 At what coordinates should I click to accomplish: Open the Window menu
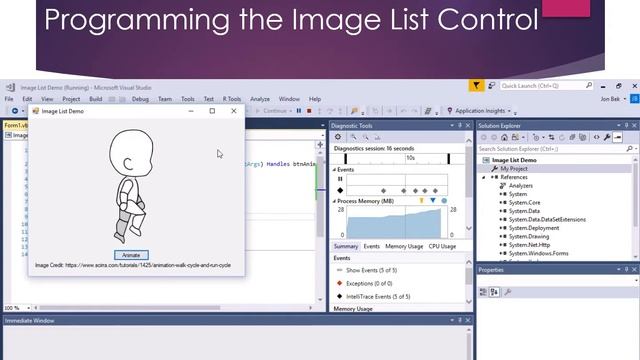coord(289,99)
